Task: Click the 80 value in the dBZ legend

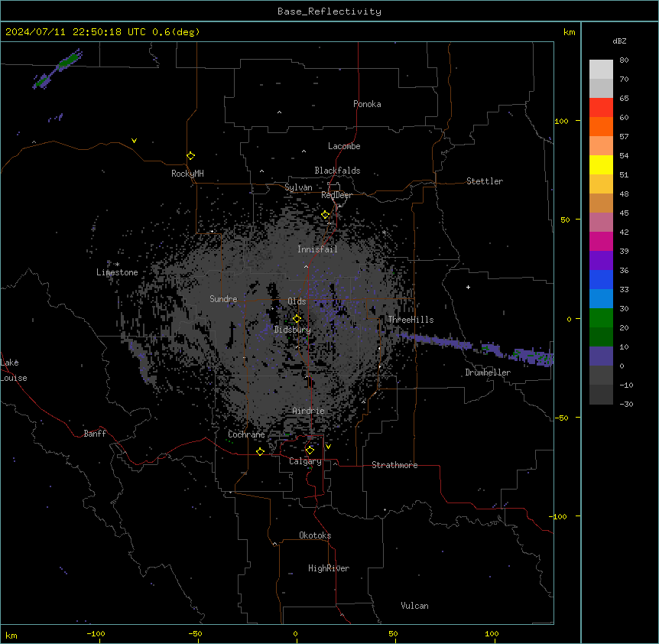Action: click(x=624, y=60)
